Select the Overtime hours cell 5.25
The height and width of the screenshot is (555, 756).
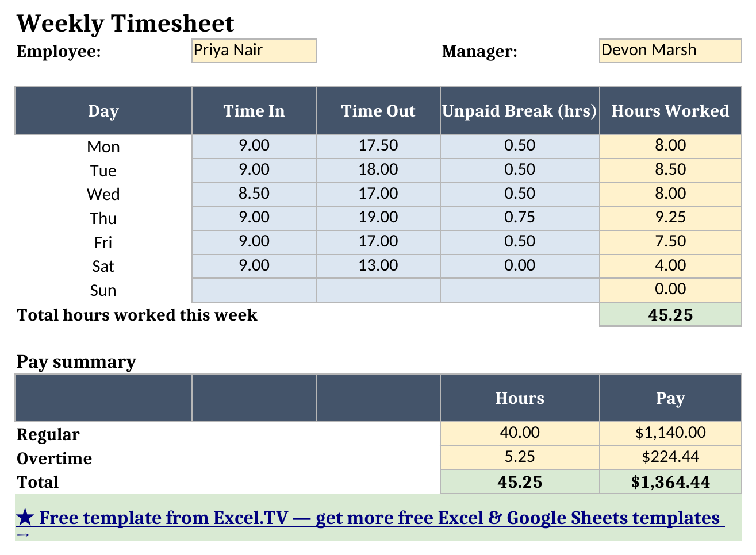click(520, 458)
